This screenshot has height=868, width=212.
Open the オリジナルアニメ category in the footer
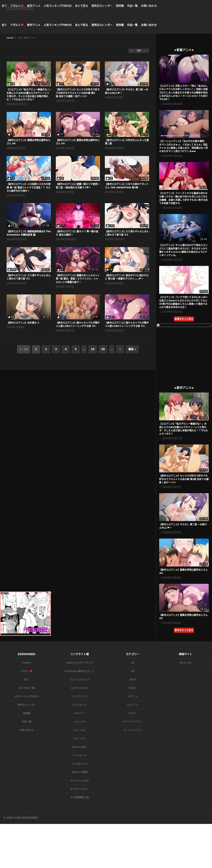[x=132, y=721]
